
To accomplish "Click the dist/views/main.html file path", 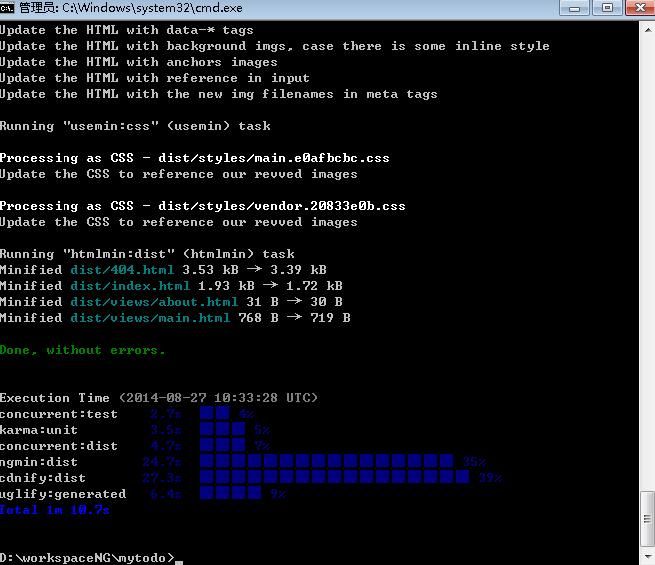I will [150, 318].
